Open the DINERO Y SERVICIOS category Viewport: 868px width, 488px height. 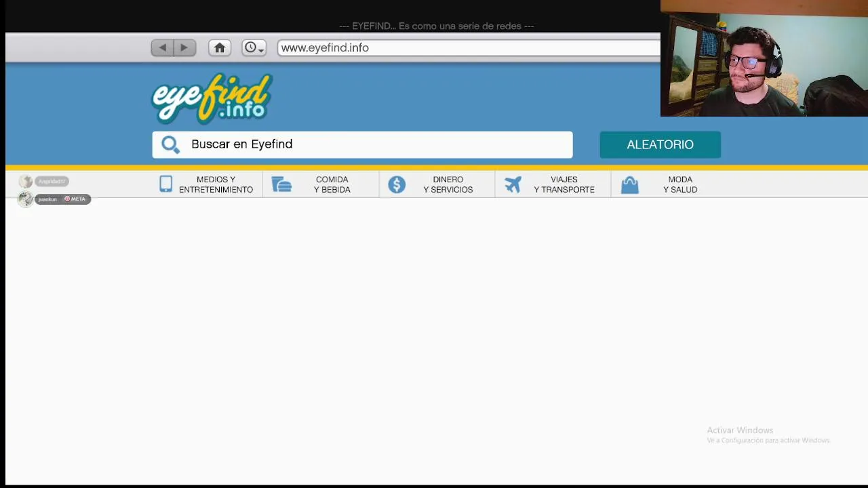[448, 184]
